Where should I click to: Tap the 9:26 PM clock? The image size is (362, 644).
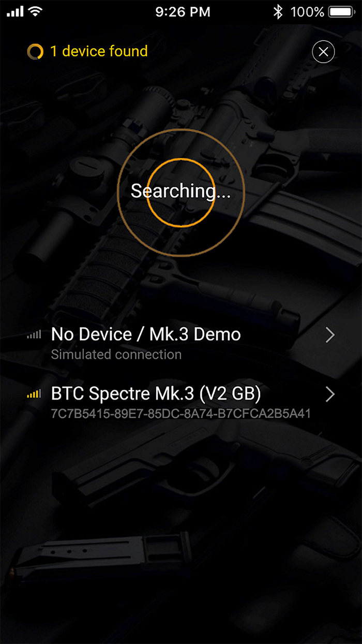(x=183, y=11)
